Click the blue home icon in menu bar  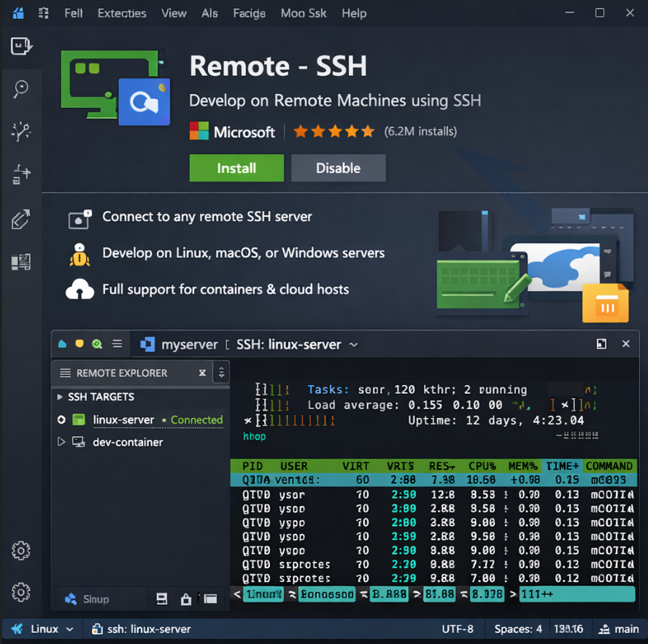click(18, 13)
